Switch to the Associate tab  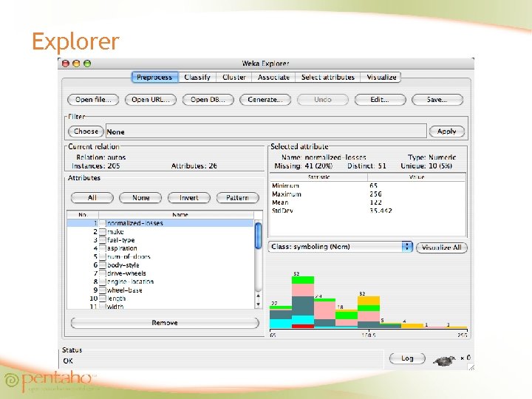click(x=273, y=78)
